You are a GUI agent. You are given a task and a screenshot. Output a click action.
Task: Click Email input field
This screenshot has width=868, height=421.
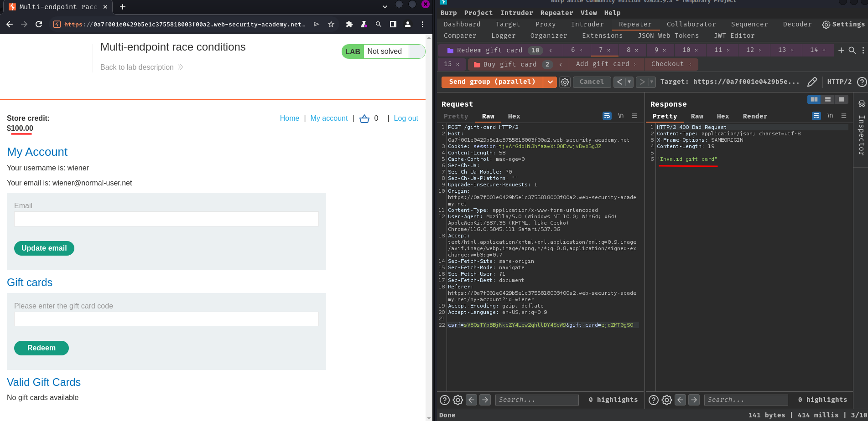pyautogui.click(x=166, y=219)
